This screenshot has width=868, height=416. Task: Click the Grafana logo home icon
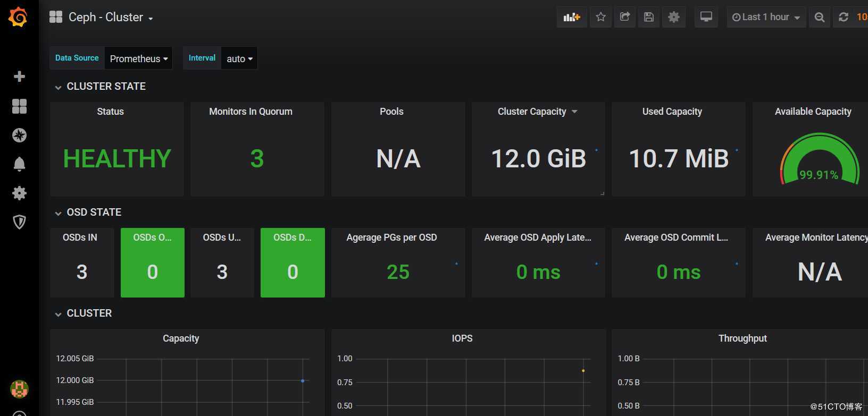click(18, 17)
